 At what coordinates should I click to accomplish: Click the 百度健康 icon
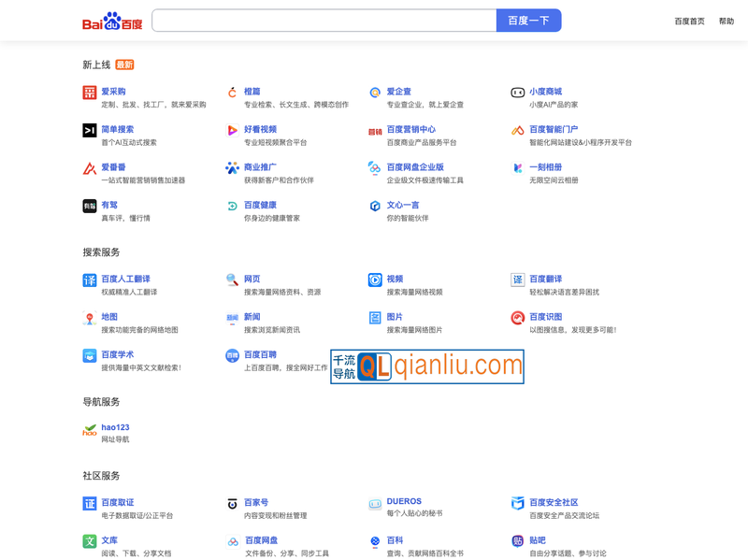233,206
